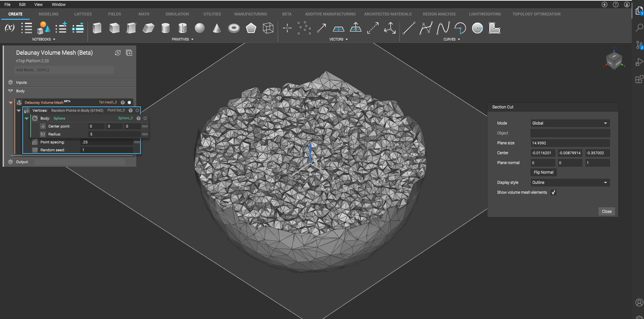Click the view orientation cube

[x=614, y=60]
